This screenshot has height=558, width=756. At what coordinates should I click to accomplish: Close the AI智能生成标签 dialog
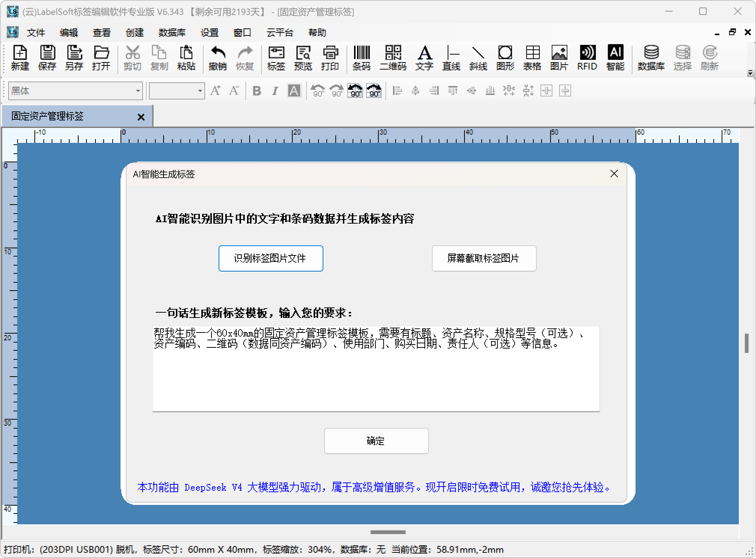[x=614, y=174]
